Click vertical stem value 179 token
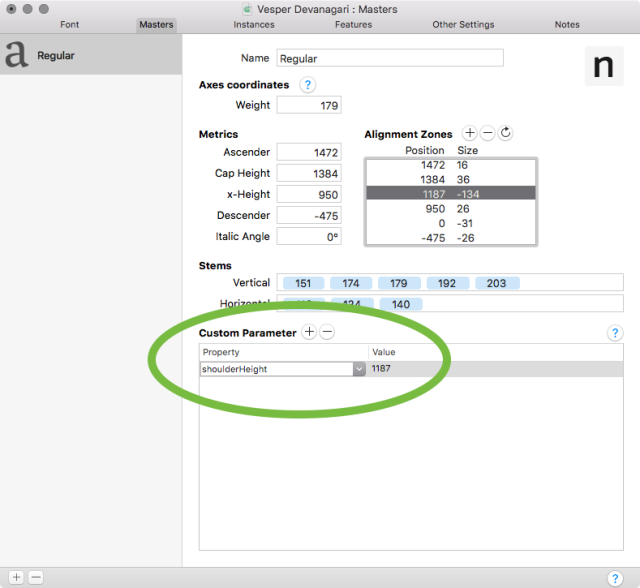640x588 pixels. pyautogui.click(x=398, y=283)
